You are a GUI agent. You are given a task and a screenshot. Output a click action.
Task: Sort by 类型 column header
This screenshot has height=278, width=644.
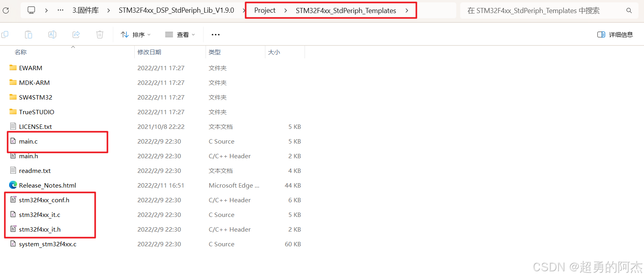click(215, 52)
